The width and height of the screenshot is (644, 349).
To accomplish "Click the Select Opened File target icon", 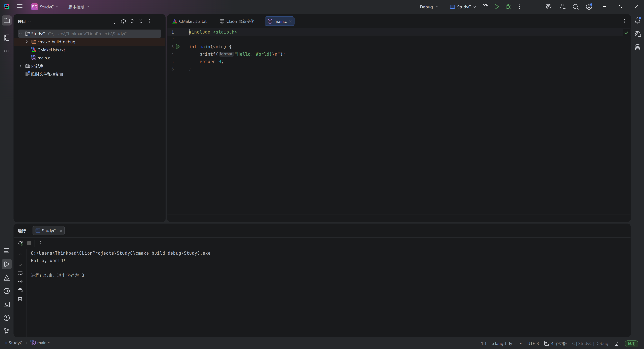I will pos(123,21).
